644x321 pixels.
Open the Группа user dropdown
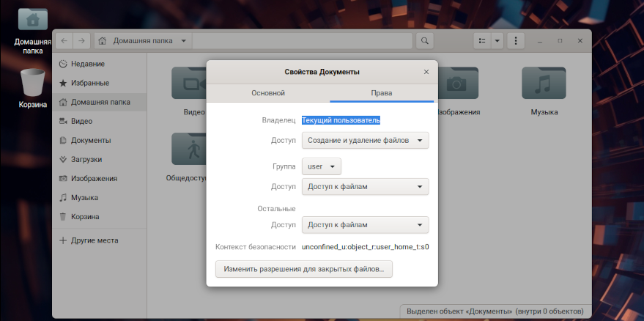click(321, 166)
